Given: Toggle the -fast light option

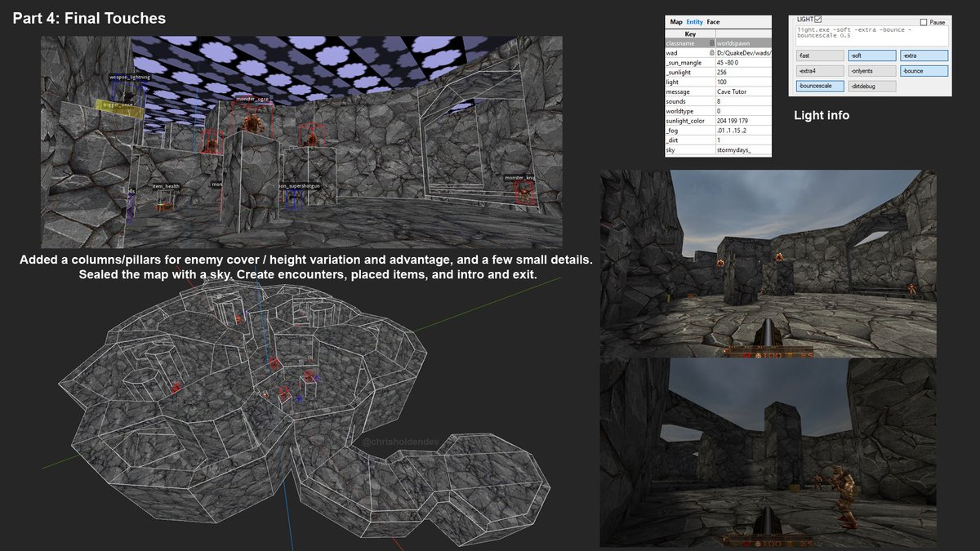Looking at the screenshot, I should pyautogui.click(x=820, y=56).
